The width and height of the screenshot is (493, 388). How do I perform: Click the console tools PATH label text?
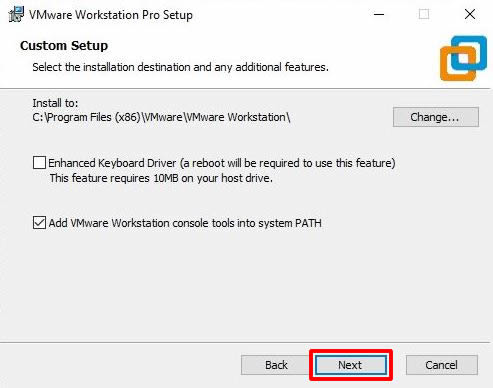(x=185, y=223)
